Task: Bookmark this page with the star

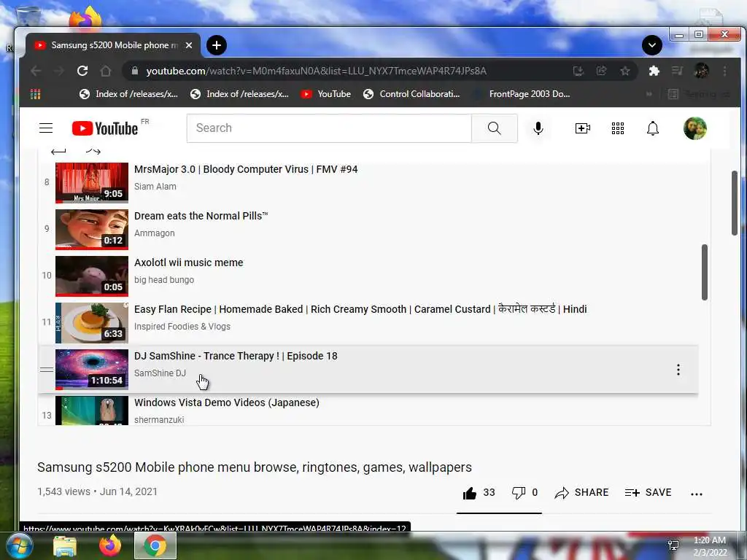Action: point(625,71)
